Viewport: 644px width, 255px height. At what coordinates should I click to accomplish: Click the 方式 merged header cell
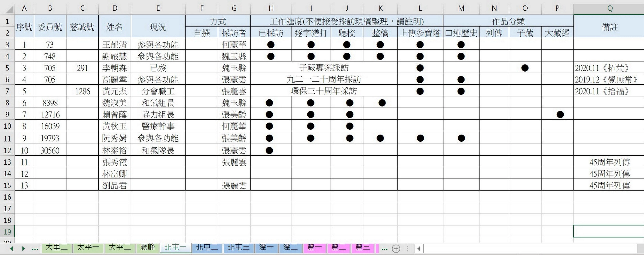(218, 21)
